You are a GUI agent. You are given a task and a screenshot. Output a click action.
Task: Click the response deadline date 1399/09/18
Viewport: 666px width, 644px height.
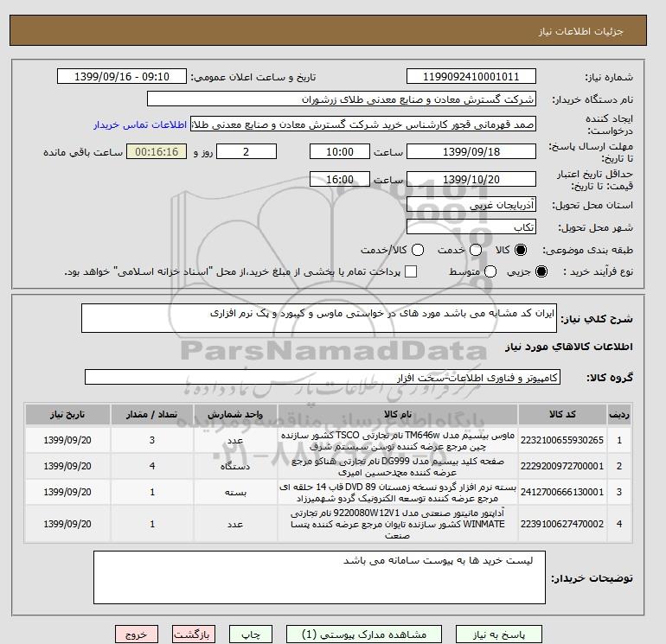(471, 151)
